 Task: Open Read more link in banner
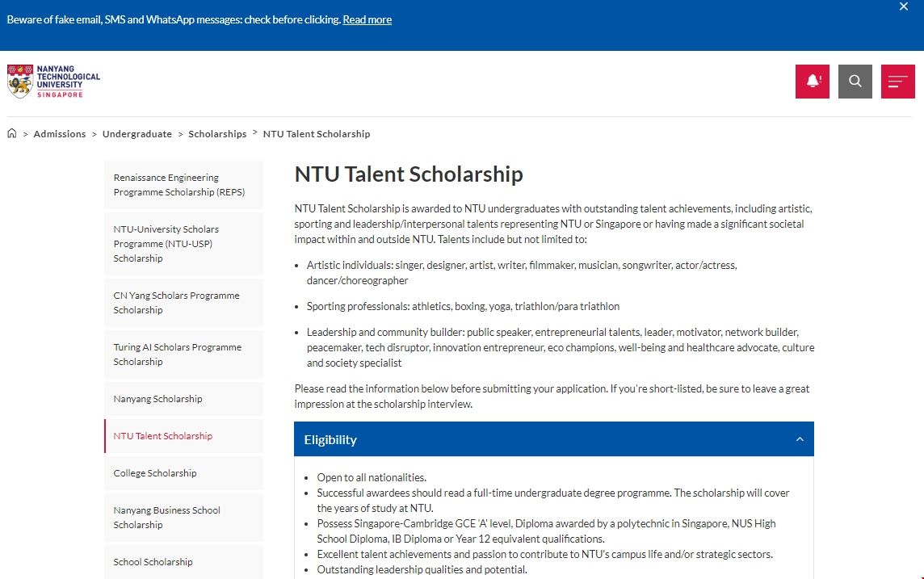pyautogui.click(x=367, y=19)
